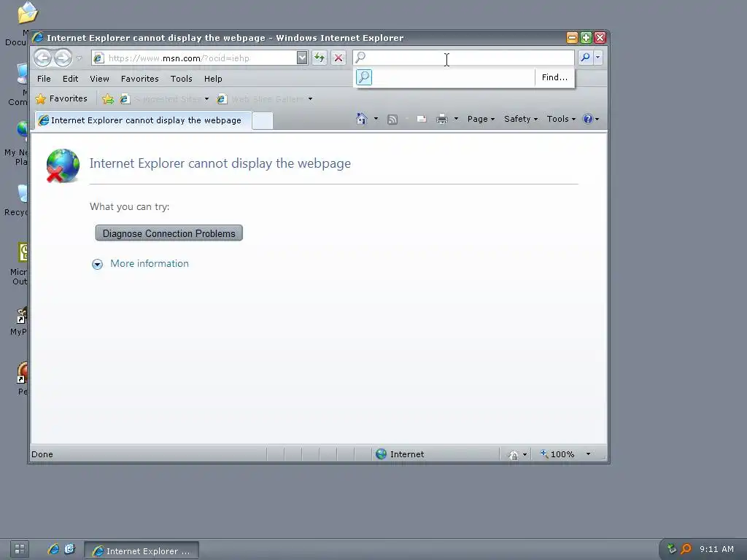Image resolution: width=747 pixels, height=560 pixels.
Task: Open the Tools menu in menu bar
Action: pyautogui.click(x=182, y=79)
